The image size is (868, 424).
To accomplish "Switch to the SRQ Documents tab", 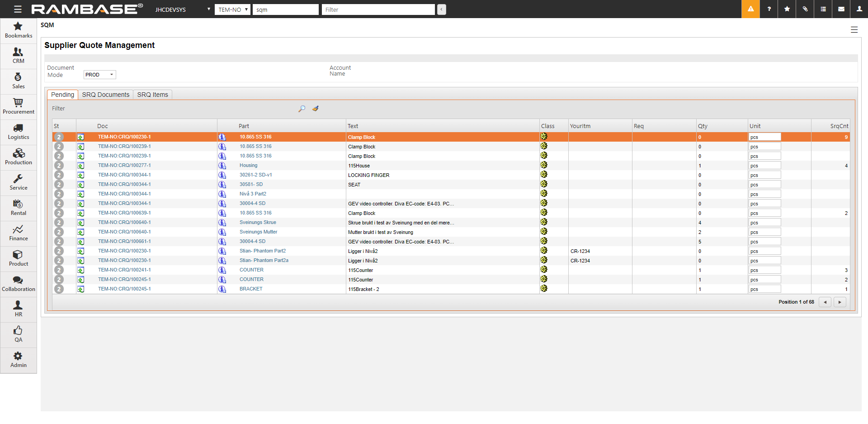I will pos(105,95).
